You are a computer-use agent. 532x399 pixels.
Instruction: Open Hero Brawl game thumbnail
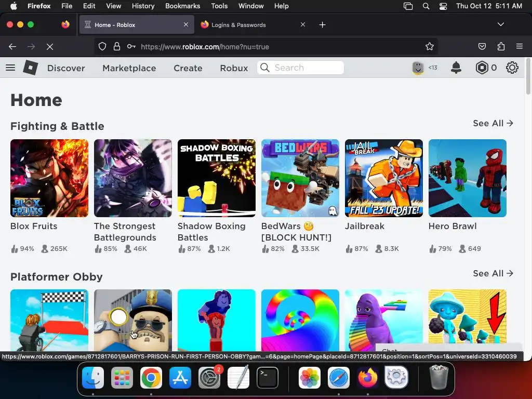tap(467, 178)
